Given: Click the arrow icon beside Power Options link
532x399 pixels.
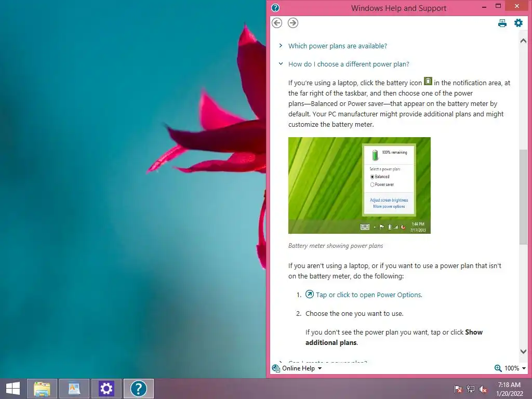Looking at the screenshot, I should point(310,294).
